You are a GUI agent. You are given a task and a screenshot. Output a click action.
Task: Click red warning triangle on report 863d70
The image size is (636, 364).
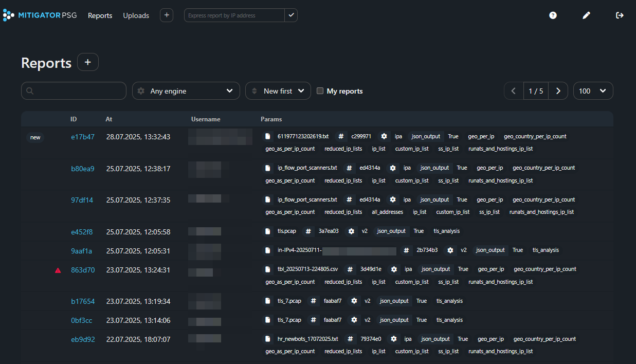click(x=58, y=270)
